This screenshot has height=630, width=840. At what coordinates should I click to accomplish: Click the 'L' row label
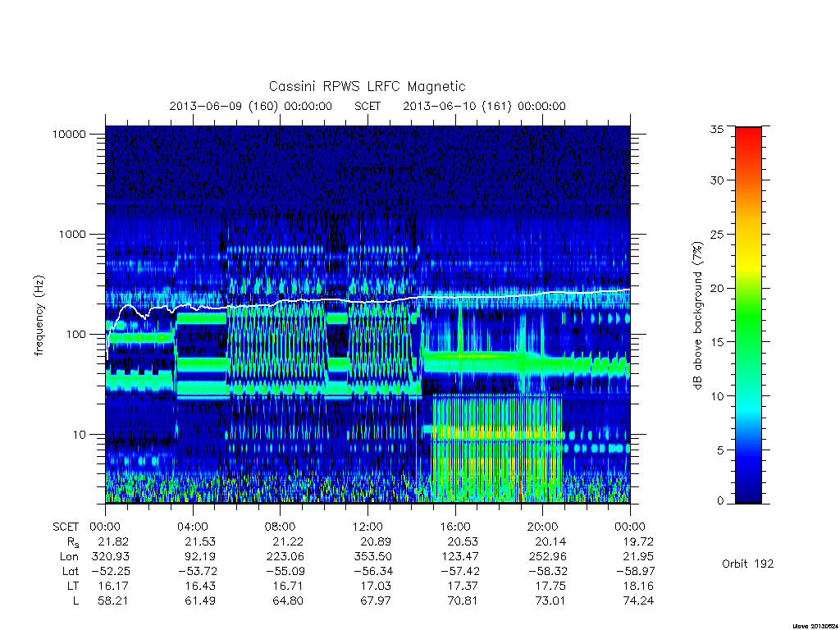[75, 600]
